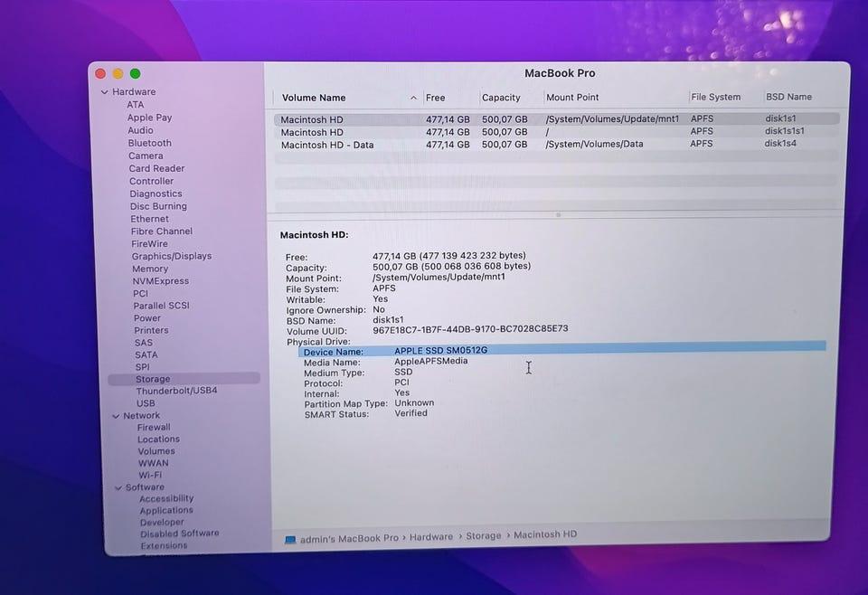Select Disc Burning in the sidebar
The height and width of the screenshot is (595, 868).
point(158,206)
